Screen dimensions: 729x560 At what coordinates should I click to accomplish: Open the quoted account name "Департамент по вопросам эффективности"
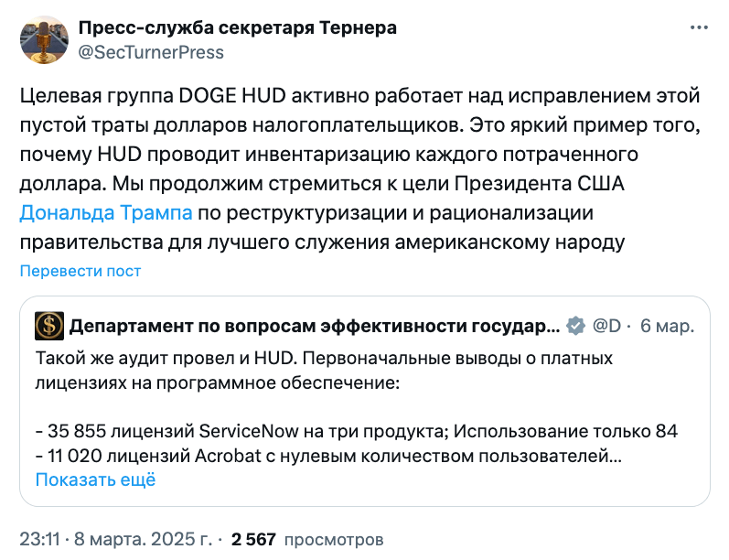tap(315, 326)
